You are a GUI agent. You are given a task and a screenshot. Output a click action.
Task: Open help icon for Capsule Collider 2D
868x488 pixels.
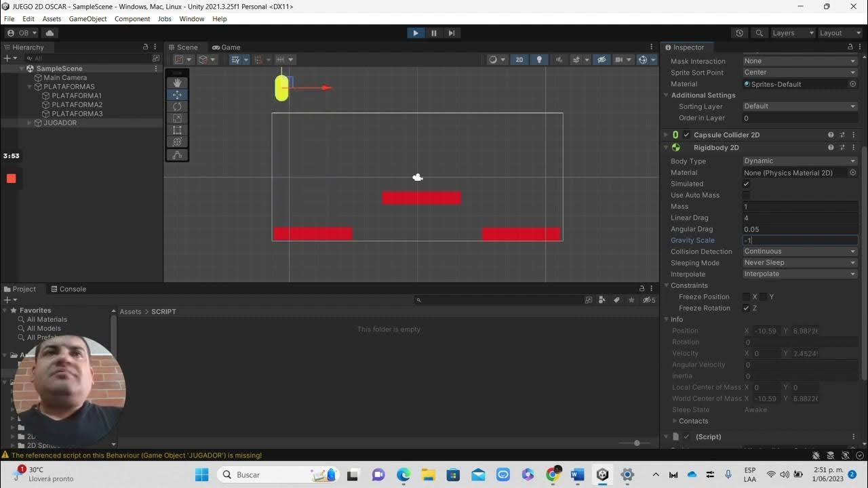coord(831,135)
